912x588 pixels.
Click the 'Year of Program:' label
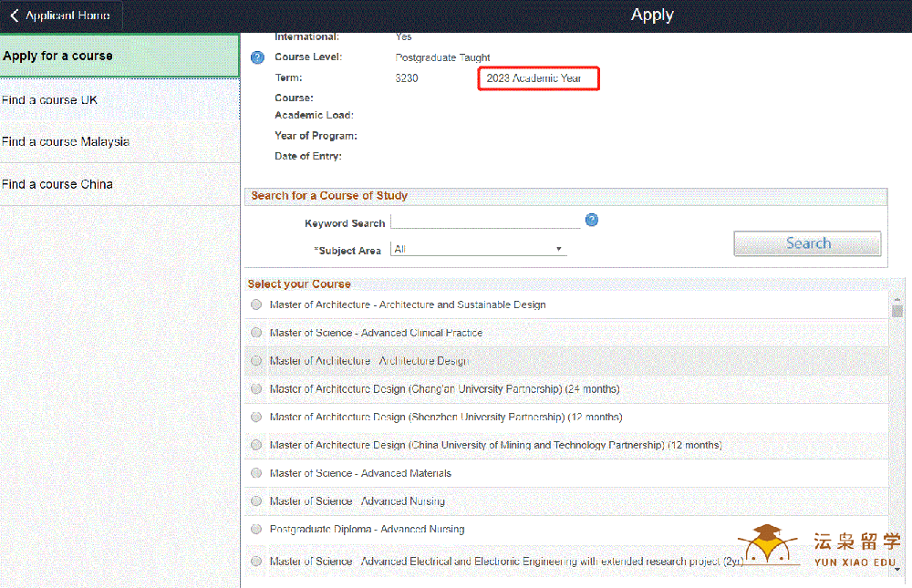pos(316,136)
